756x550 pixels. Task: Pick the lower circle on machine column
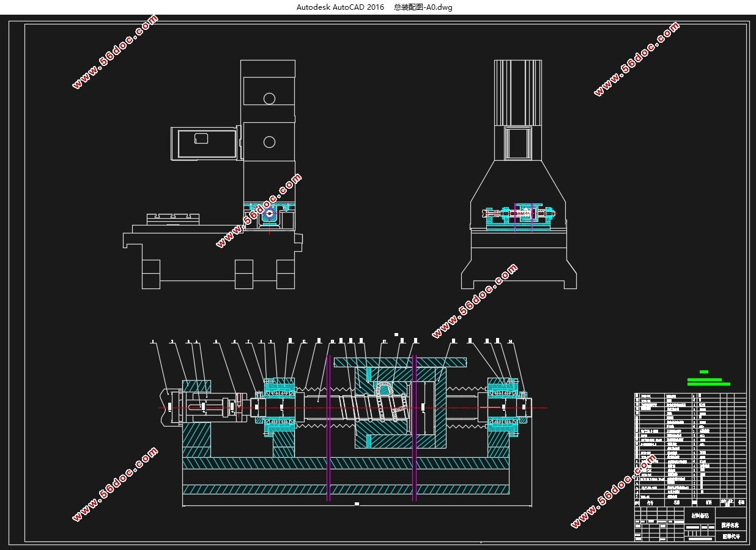pos(269,142)
